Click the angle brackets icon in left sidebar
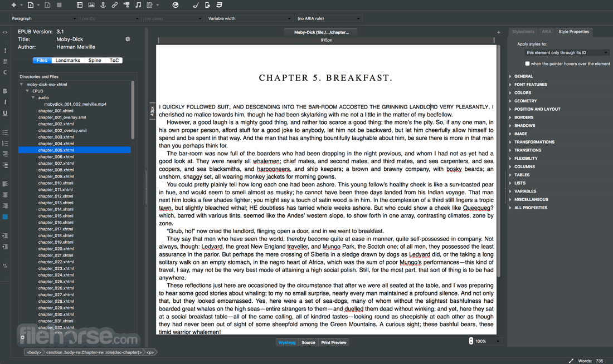The width and height of the screenshot is (613, 364). coord(5,32)
